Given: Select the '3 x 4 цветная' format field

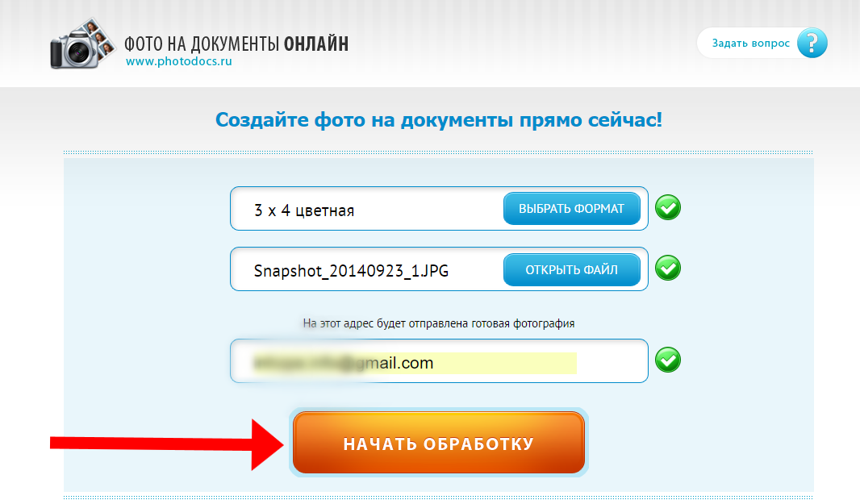Looking at the screenshot, I should point(439,208).
